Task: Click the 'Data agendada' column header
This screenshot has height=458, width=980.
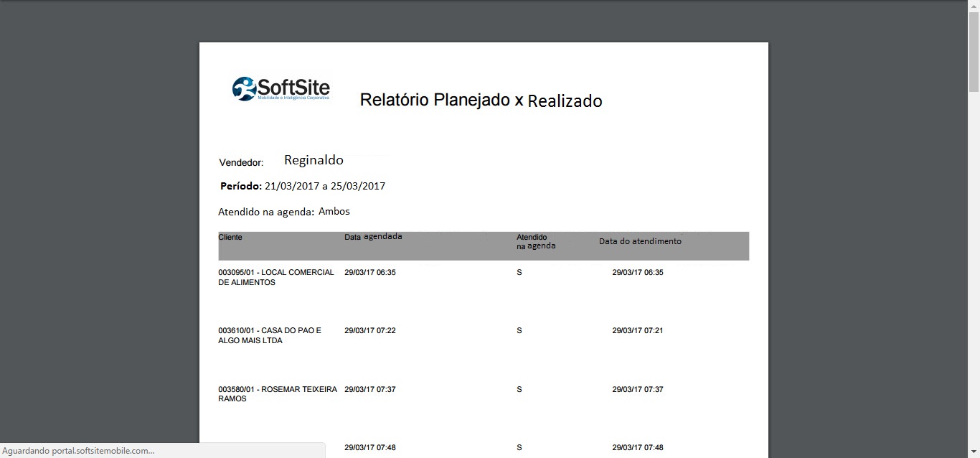Action: (373, 236)
